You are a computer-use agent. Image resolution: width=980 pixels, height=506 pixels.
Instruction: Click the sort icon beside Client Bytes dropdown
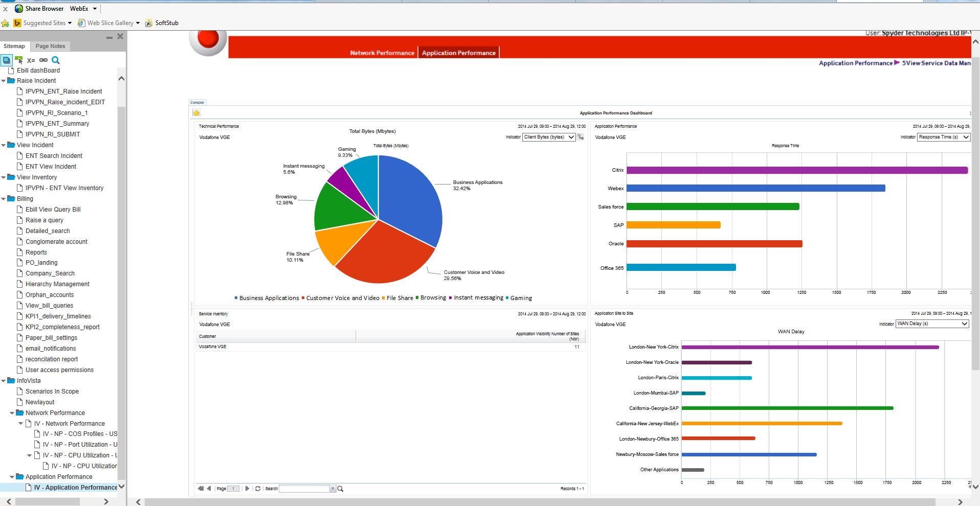click(581, 137)
